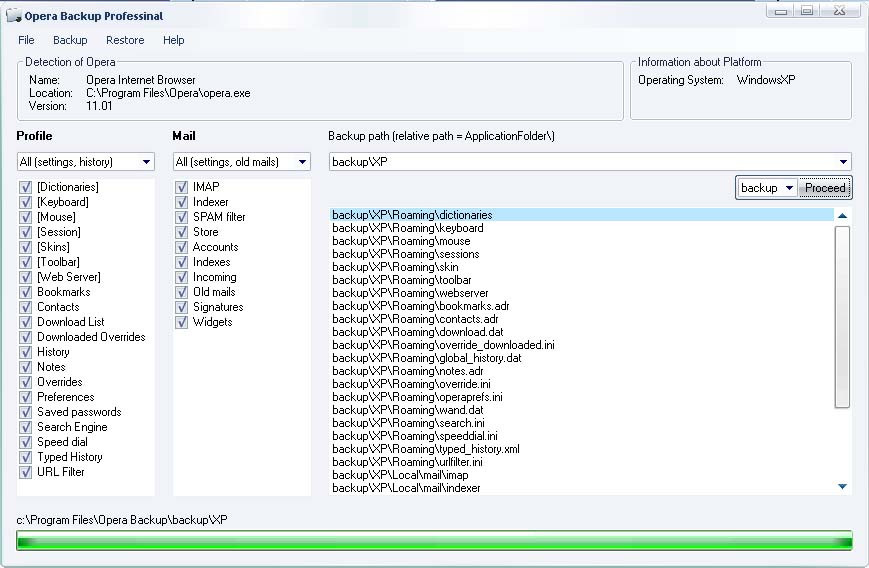Select row backup\XP\Roaming\bookmarks.adr
869x568 pixels.
582,306
